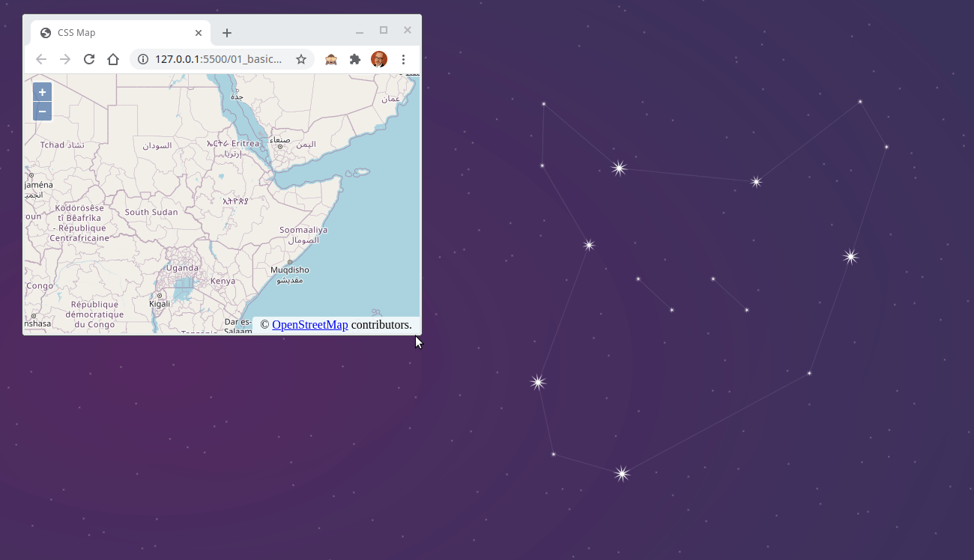View site information icon in address bar
The width and height of the screenshot is (974, 560).
pyautogui.click(x=143, y=59)
